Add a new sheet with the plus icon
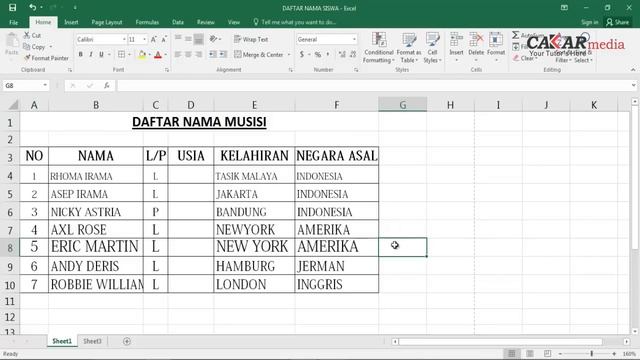This screenshot has width=640, height=360. (x=127, y=341)
